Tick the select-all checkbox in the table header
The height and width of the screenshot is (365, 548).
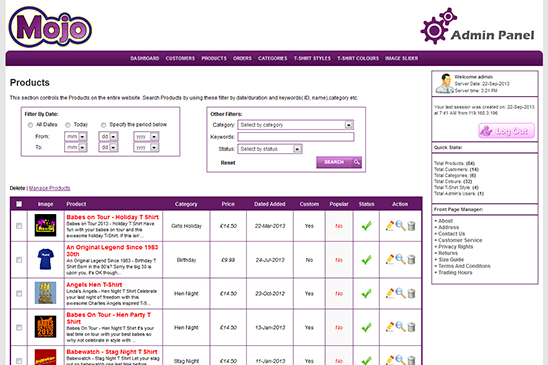pos(19,204)
